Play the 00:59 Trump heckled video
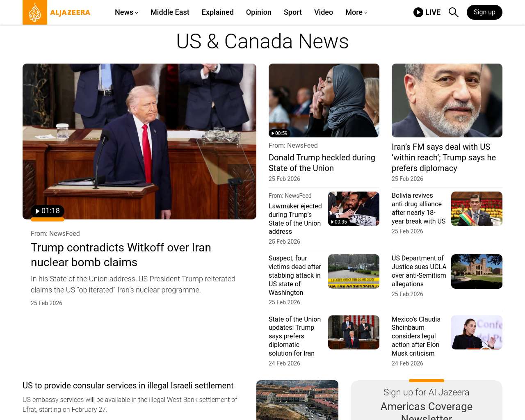Screen dimensions: 525x420 tap(279, 133)
